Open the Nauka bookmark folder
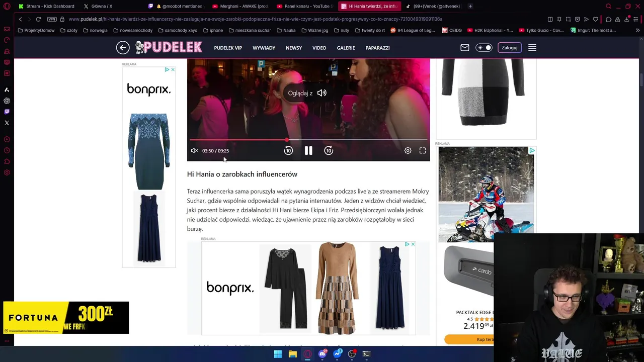 coord(286,30)
